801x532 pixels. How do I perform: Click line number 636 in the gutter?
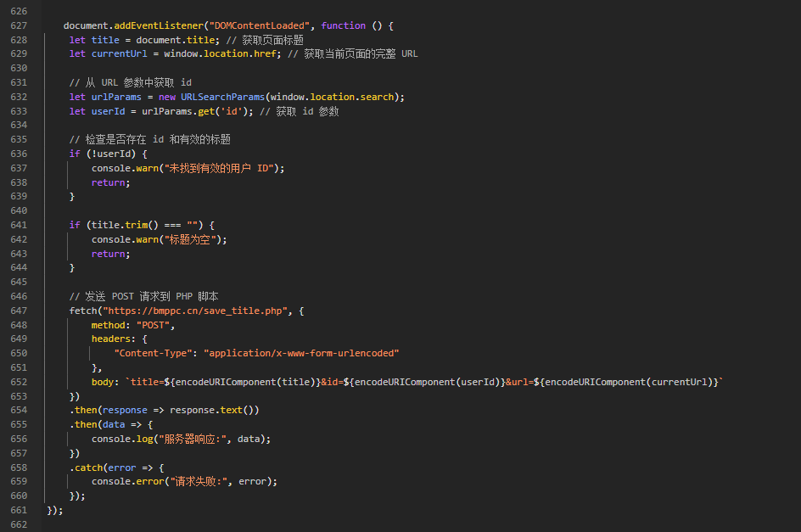tap(19, 154)
